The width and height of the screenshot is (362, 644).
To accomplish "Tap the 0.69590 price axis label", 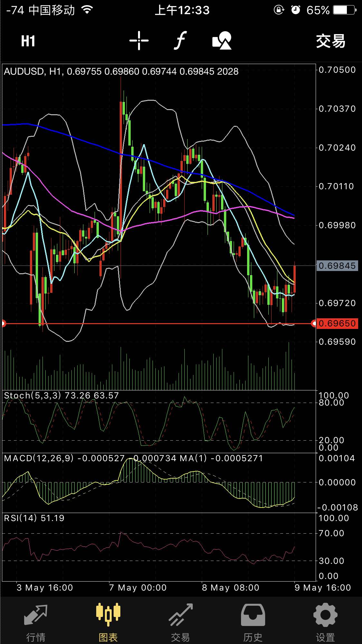I will pos(337,342).
